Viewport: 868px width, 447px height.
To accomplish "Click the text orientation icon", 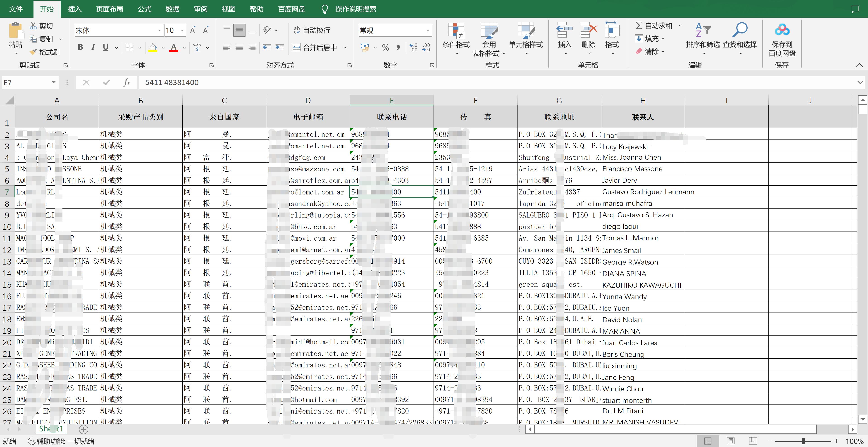I will pos(267,30).
